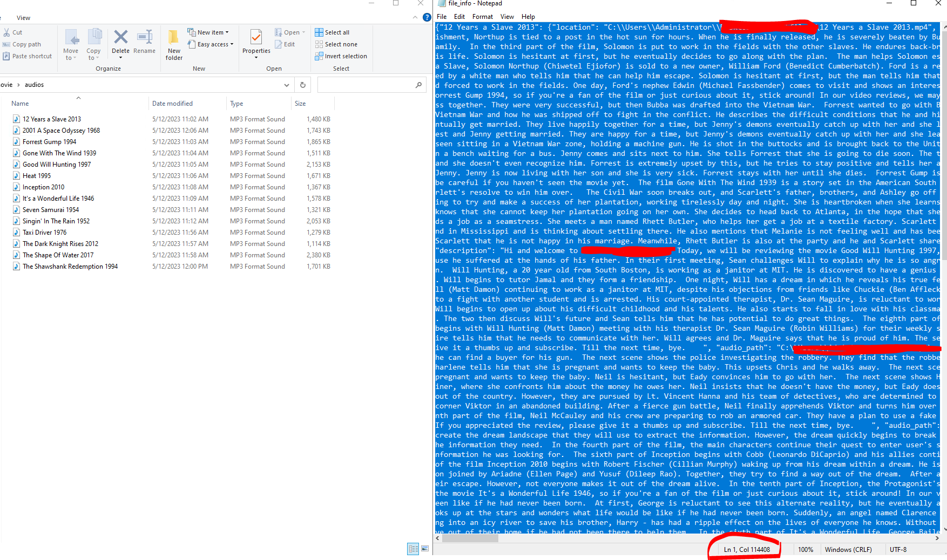Click the Easy access icon
947x560 pixels.
191,44
